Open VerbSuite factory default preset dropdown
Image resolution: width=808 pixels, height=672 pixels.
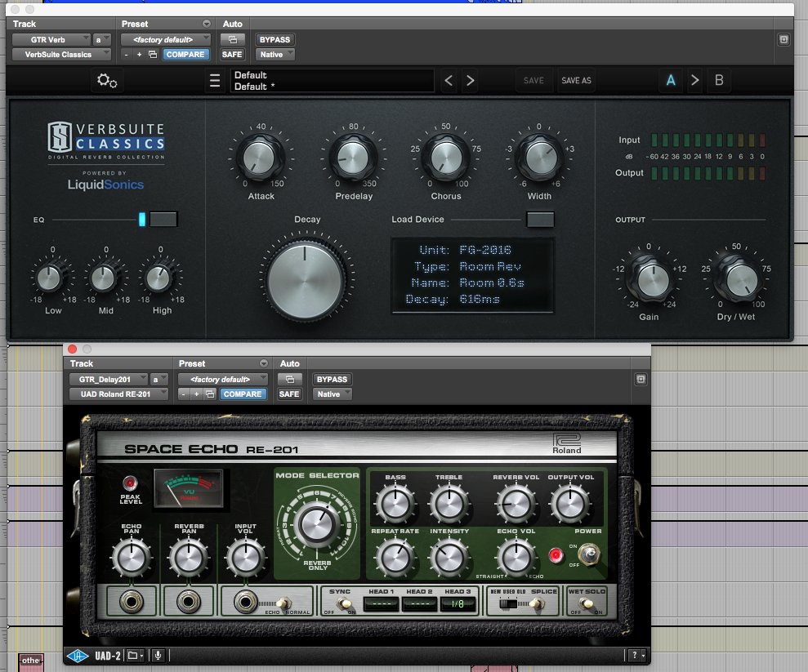[x=166, y=40]
